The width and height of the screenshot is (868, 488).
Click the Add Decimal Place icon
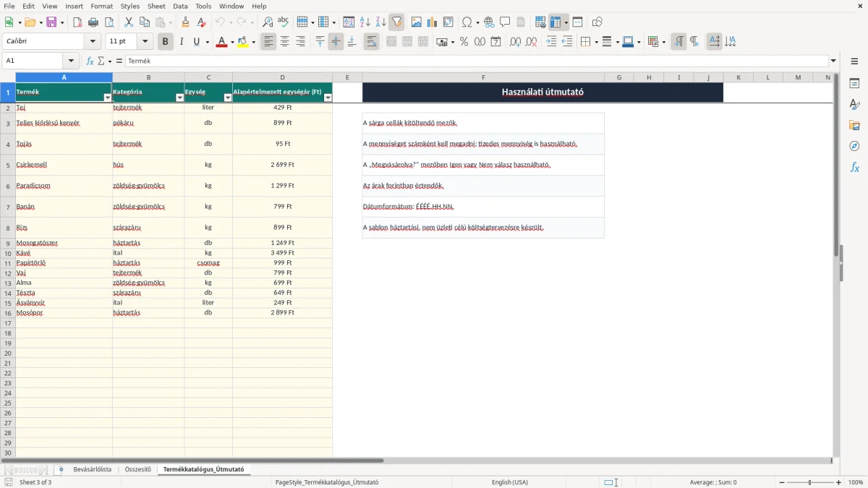[x=515, y=42]
